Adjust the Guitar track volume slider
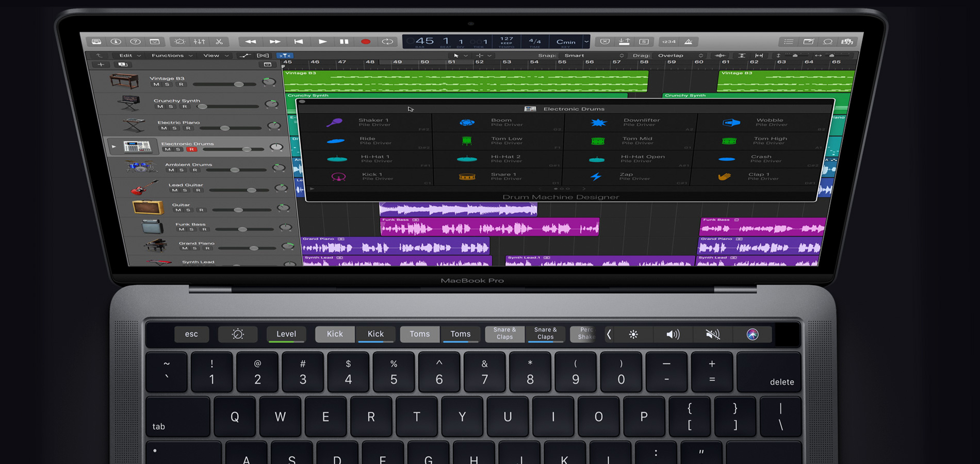Viewport: 980px width, 464px height. (x=242, y=210)
